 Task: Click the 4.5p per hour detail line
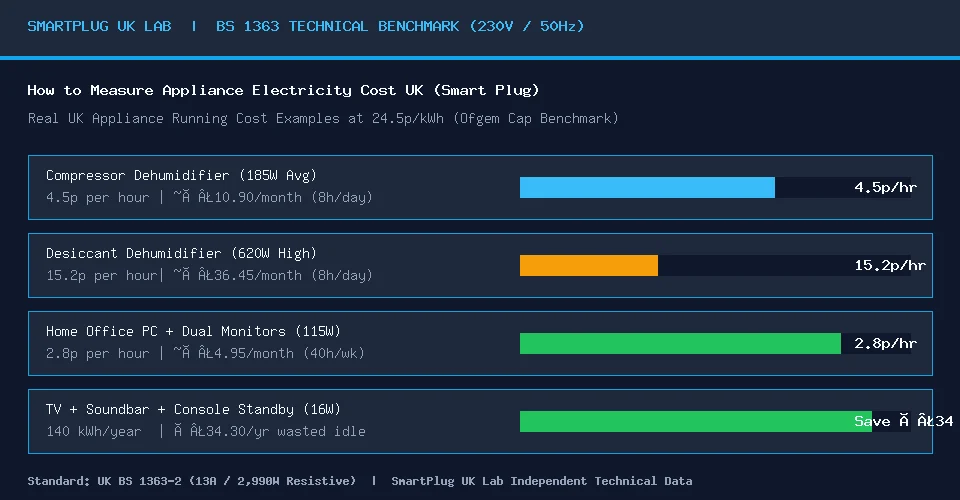209,197
